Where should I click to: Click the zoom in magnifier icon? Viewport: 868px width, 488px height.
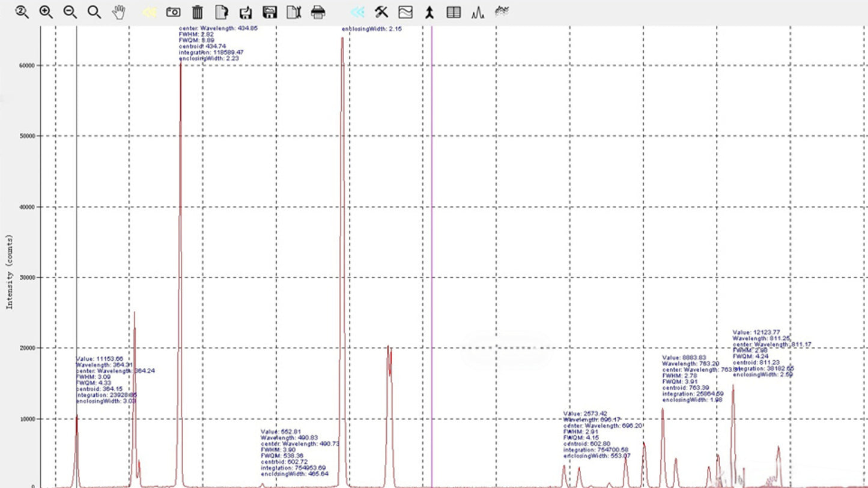point(46,12)
